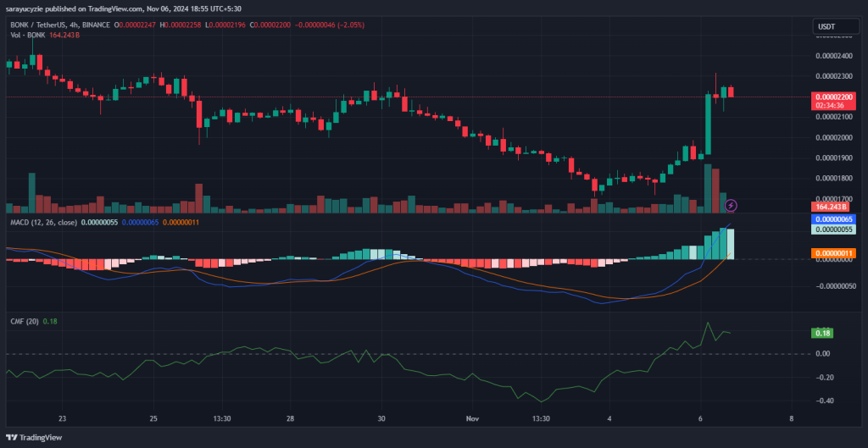Click the tall green breakout candle
The height and width of the screenshot is (448, 868).
(709, 124)
